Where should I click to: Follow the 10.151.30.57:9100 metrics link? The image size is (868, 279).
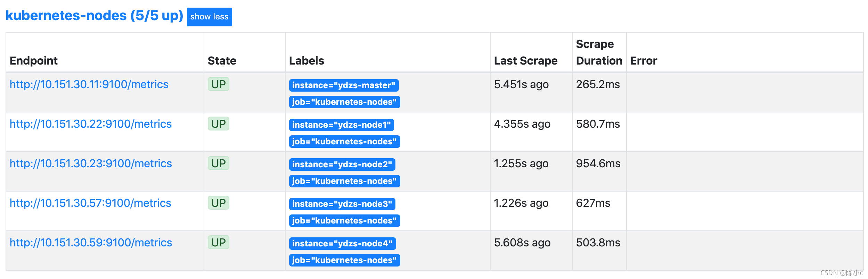pos(90,203)
